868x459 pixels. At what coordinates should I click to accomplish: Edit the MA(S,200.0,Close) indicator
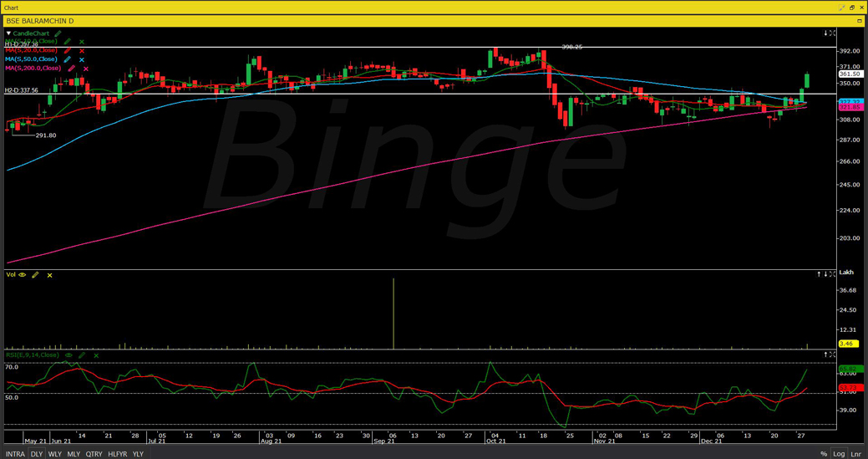pyautogui.click(x=71, y=68)
